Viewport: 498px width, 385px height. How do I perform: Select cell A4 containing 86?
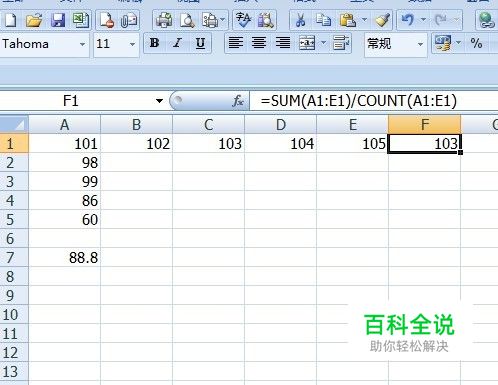click(x=65, y=200)
